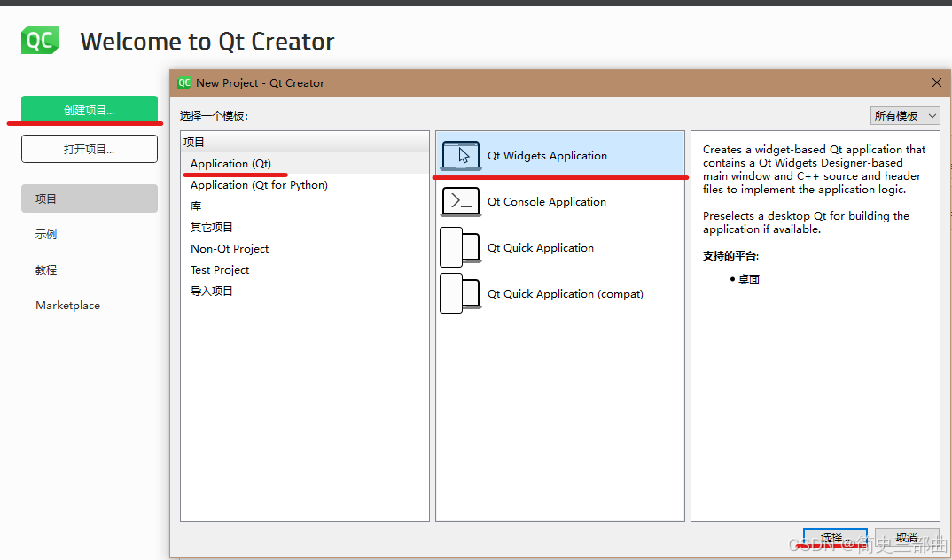Click the 桌面 platform entry
952x560 pixels.
click(749, 280)
